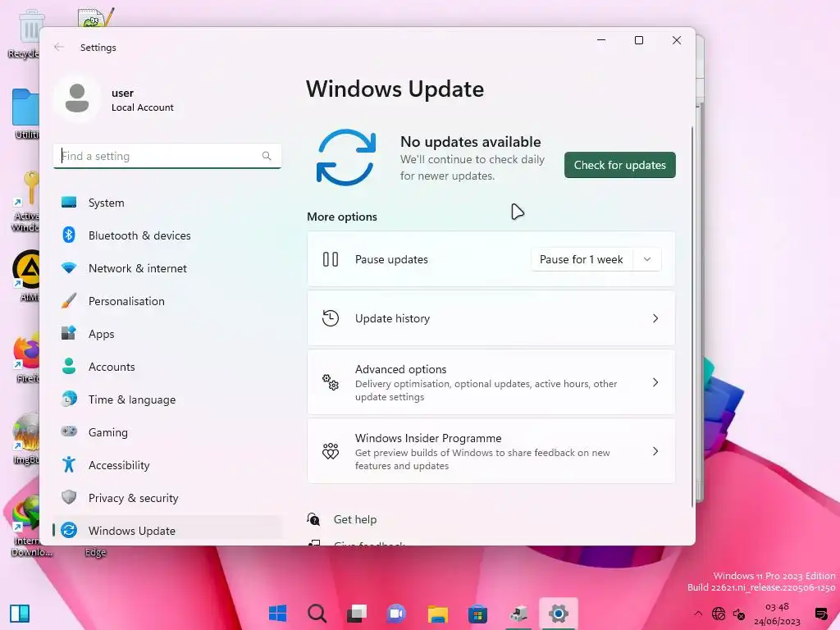
Task: Click the Apps icon in the sidebar
Action: point(69,333)
